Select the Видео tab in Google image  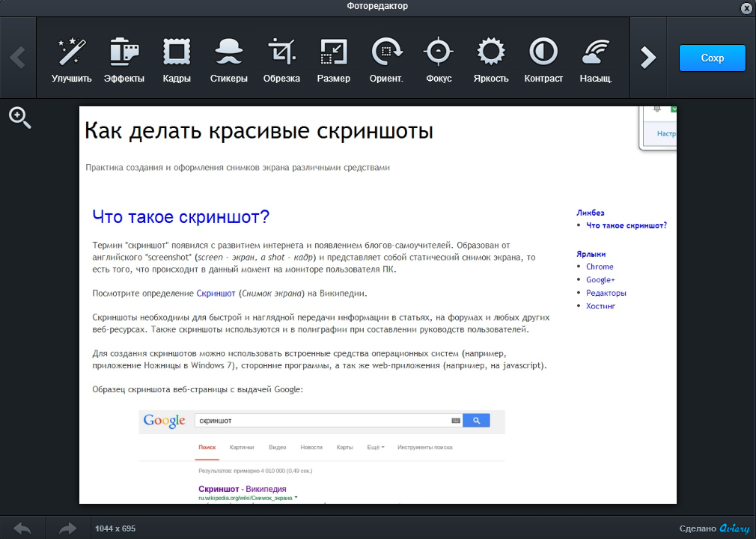click(277, 448)
